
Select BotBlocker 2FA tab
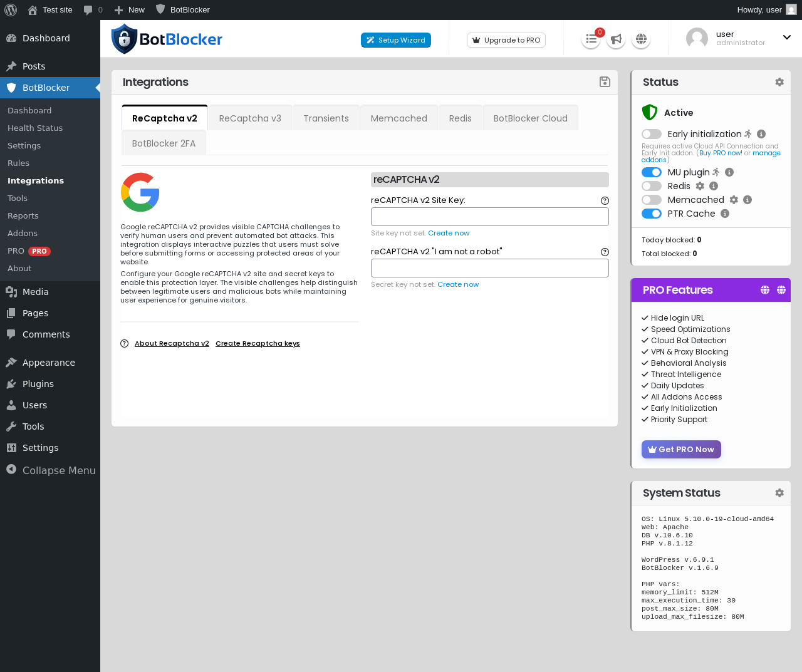tap(164, 143)
